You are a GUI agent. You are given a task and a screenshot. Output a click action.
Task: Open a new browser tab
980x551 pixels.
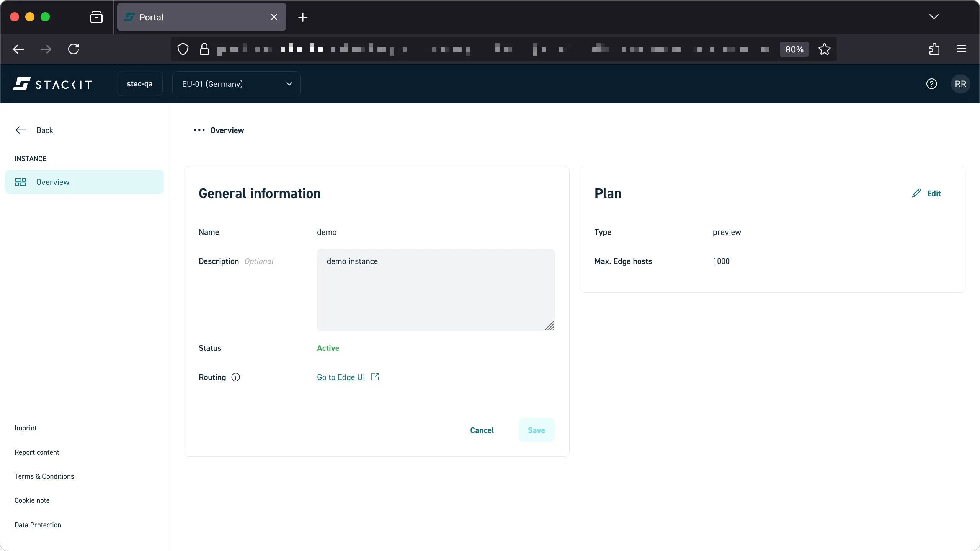coord(303,17)
